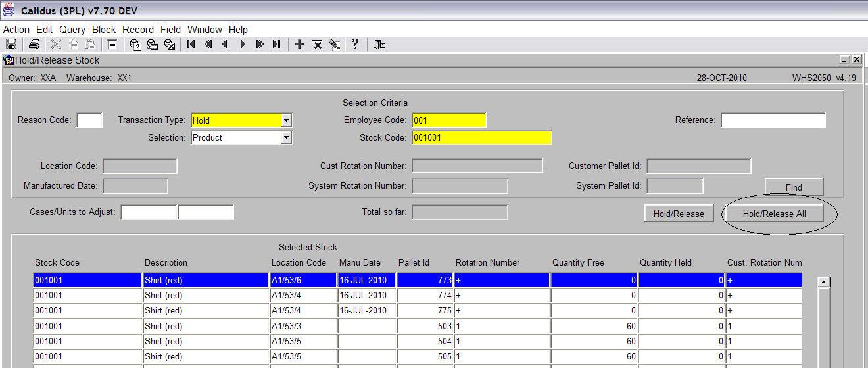Viewport: 868px width, 370px height.
Task: Click the second Cases/Units to Adjust field
Action: tap(206, 212)
